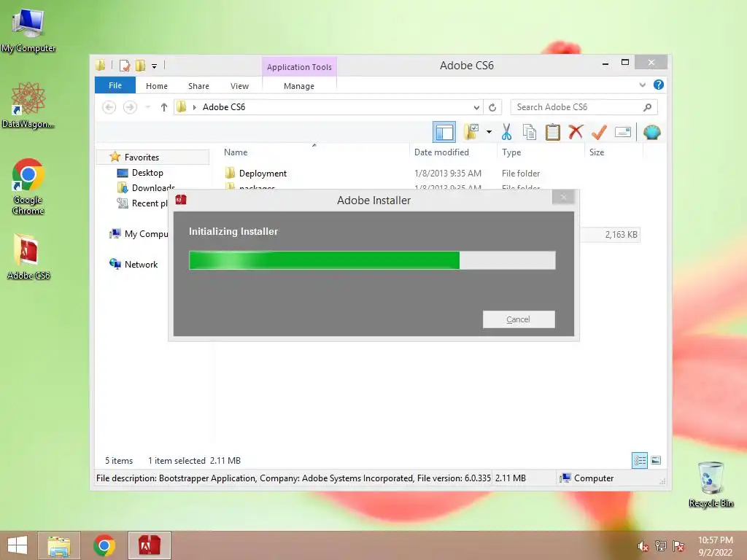Image resolution: width=747 pixels, height=560 pixels.
Task: Switch to large icons view toggle
Action: (x=656, y=460)
